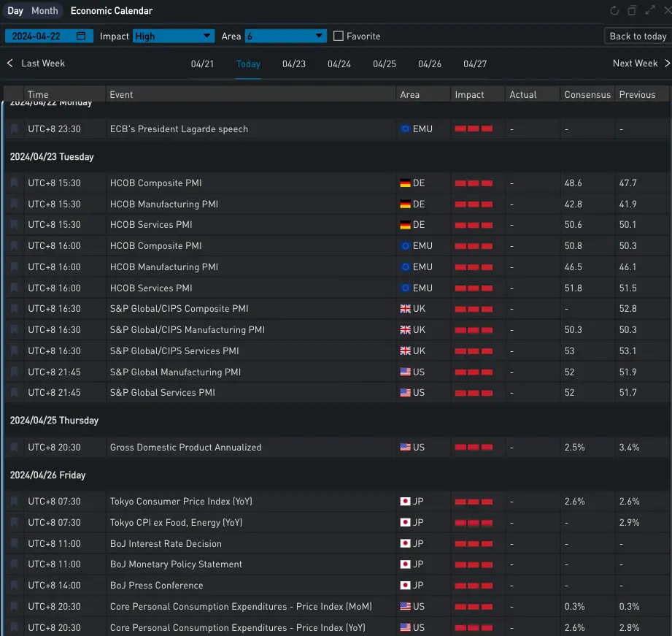
Task: Bookmark the BoJ Interest Rate Decision event
Action: coord(15,544)
